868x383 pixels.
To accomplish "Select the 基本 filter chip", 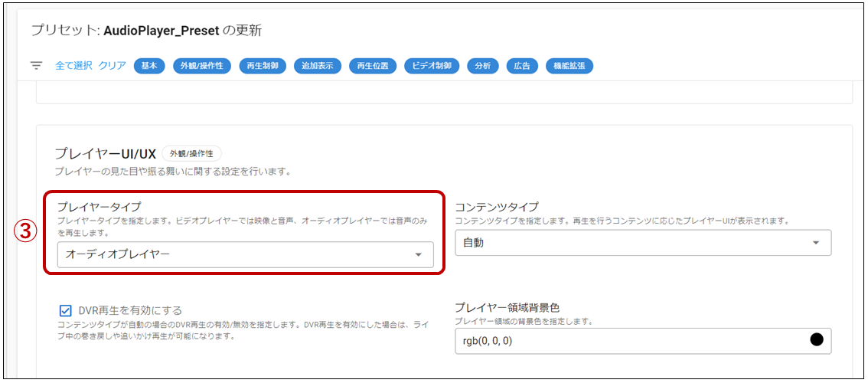I will point(149,66).
